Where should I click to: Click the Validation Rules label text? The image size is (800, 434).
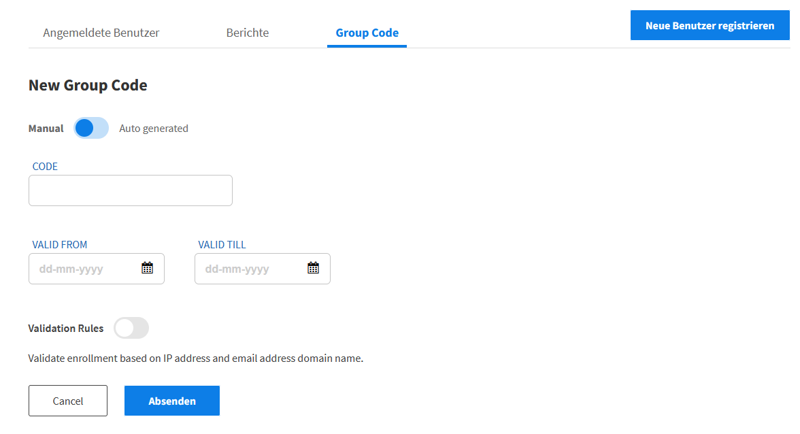tap(66, 328)
